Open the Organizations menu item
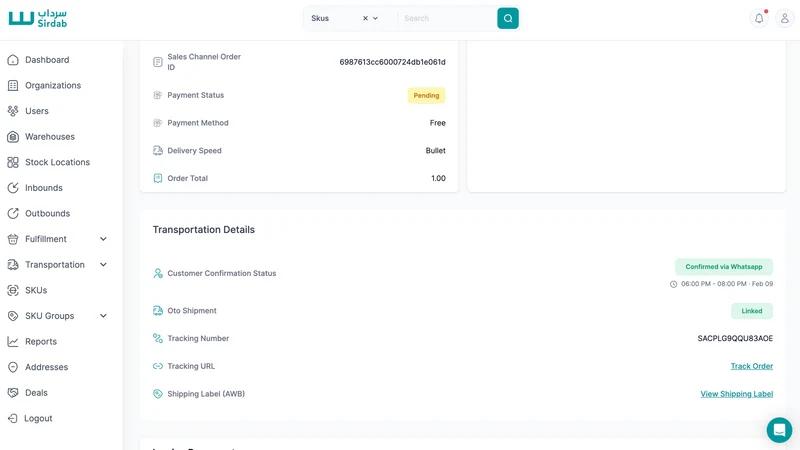Screen dimensions: 800x450 53,85
